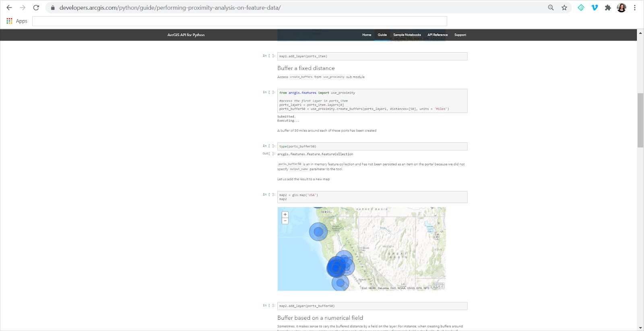Click the user profile avatar
This screenshot has width=644, height=331.
pyautogui.click(x=621, y=8)
